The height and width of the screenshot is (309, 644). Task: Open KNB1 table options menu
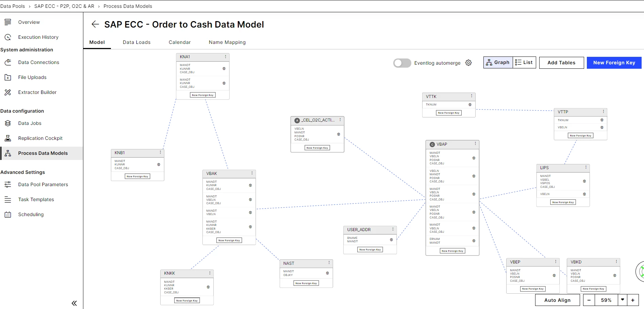tap(160, 152)
